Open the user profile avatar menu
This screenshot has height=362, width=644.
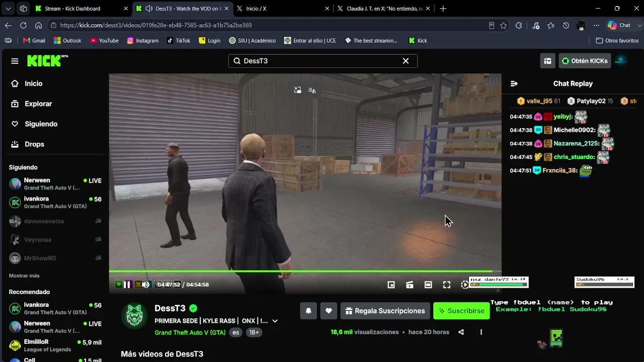pos(621,61)
